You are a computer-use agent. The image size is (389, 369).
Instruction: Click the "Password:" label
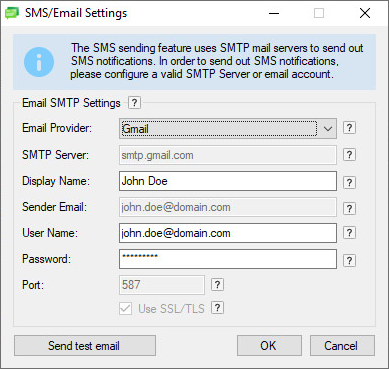click(x=46, y=259)
